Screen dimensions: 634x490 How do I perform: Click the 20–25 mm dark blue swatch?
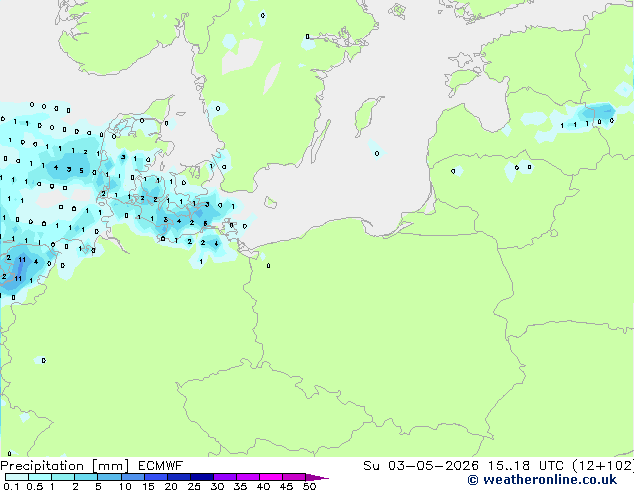(x=178, y=477)
